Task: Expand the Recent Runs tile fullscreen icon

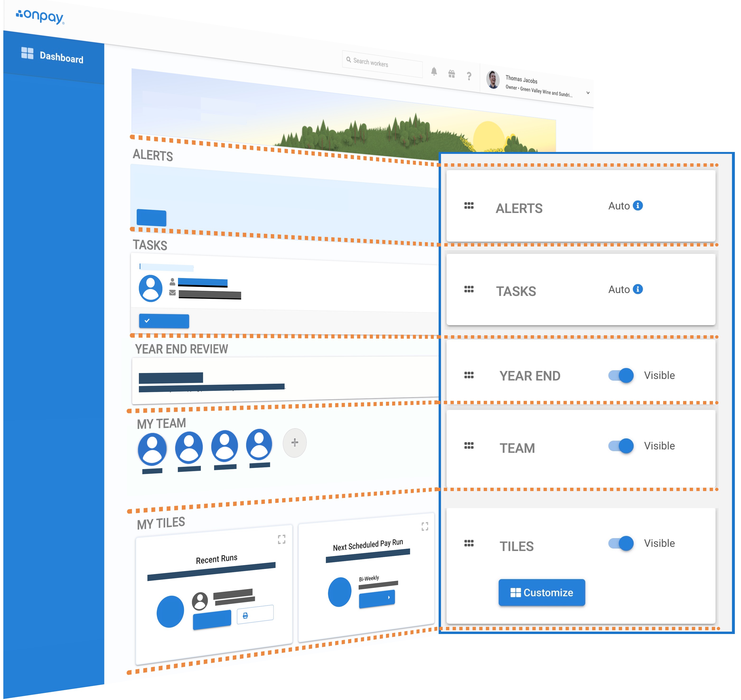Action: [281, 539]
